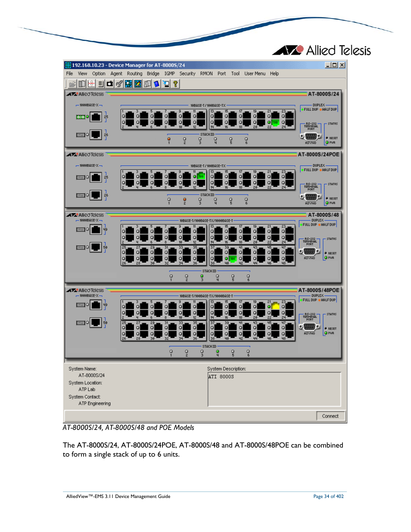Click the RS-232 terminal port on AT-8000S/24

(x=311, y=137)
